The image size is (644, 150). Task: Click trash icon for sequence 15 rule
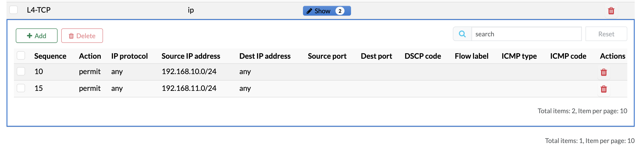pyautogui.click(x=603, y=89)
